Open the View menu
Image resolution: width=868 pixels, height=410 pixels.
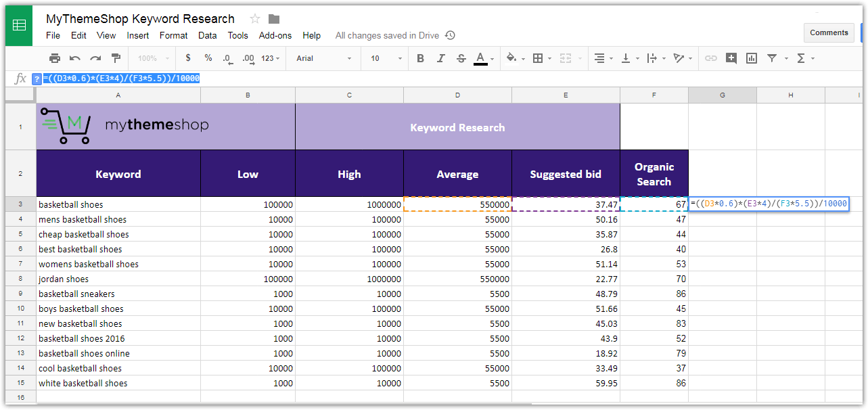(106, 35)
